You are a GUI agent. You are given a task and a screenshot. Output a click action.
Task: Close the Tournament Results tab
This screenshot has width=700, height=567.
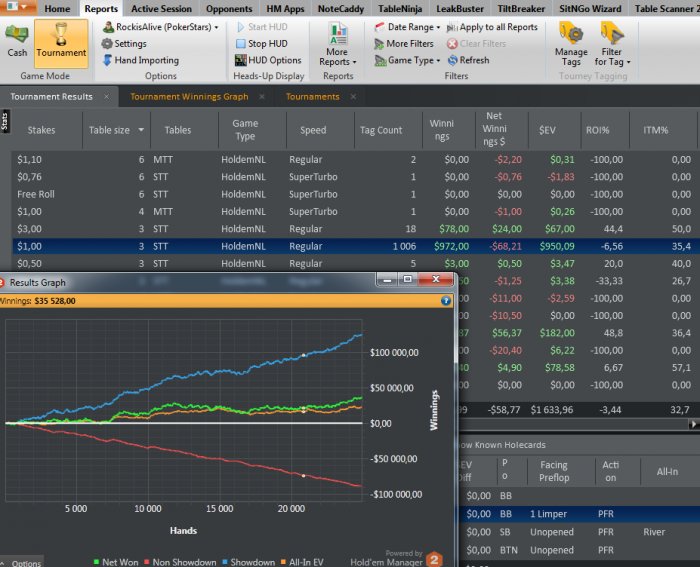tap(106, 97)
